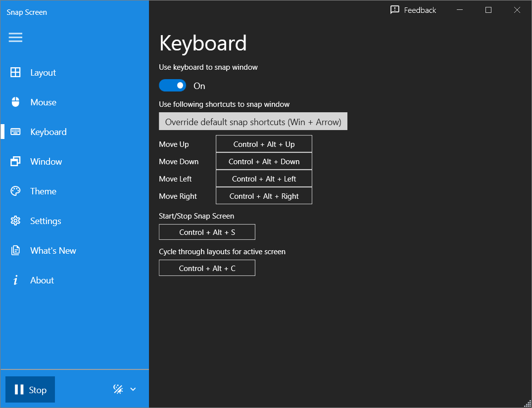Close the Snap Screen window
Screen dimensions: 532x408
[517, 10]
